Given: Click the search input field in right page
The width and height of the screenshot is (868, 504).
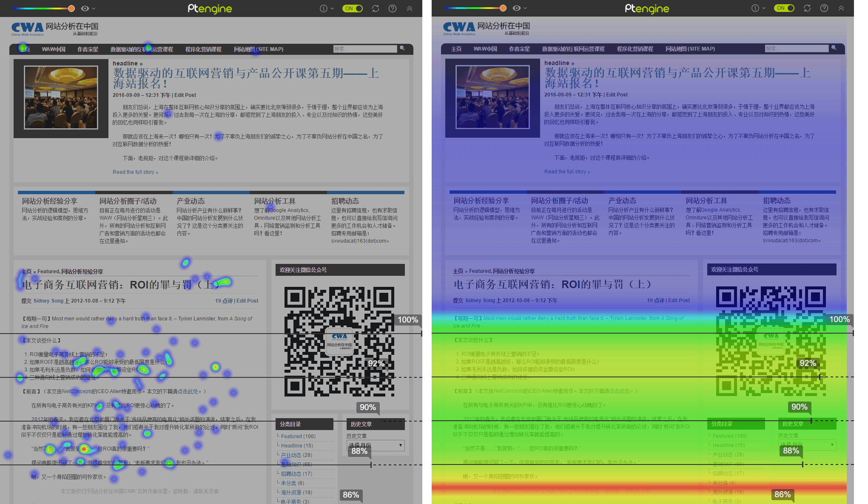Looking at the screenshot, I should 796,48.
